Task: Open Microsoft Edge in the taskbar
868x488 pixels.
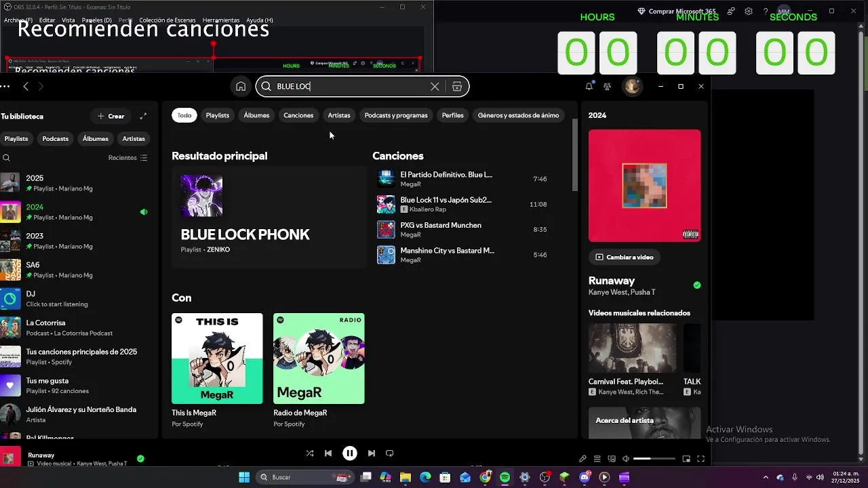Action: point(425,477)
